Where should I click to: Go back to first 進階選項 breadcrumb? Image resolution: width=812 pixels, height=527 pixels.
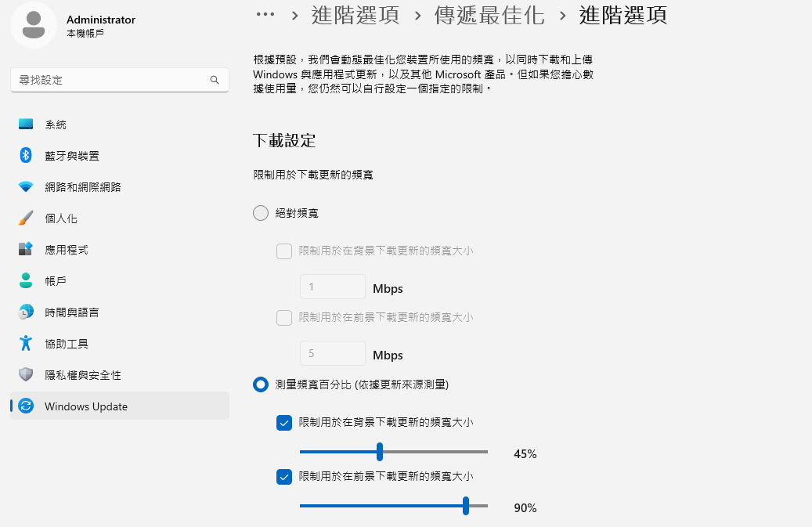(x=355, y=15)
